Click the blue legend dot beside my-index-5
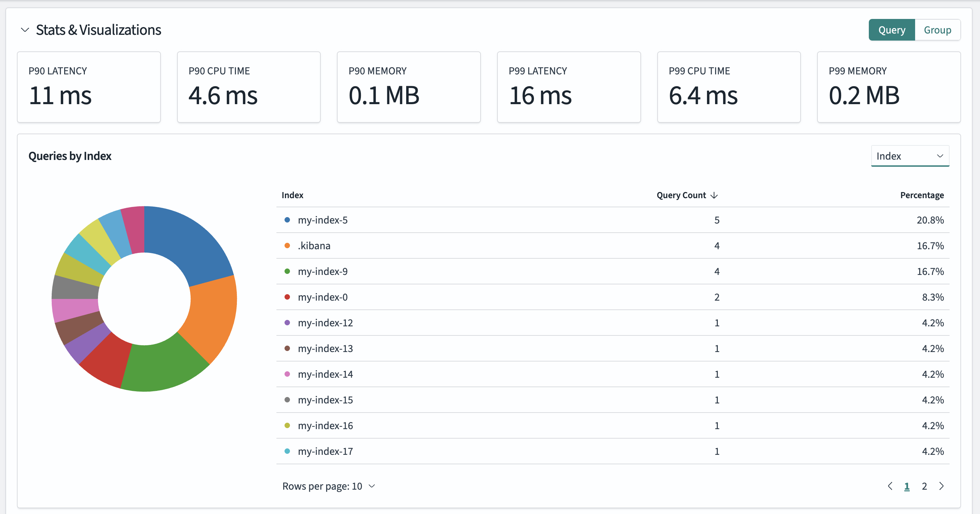The width and height of the screenshot is (980, 514). 287,220
